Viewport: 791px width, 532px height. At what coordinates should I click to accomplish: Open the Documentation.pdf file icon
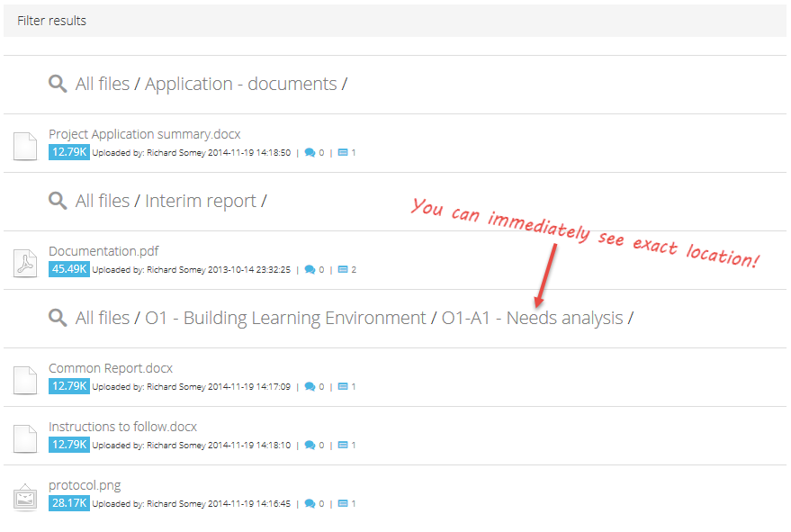[x=25, y=263]
